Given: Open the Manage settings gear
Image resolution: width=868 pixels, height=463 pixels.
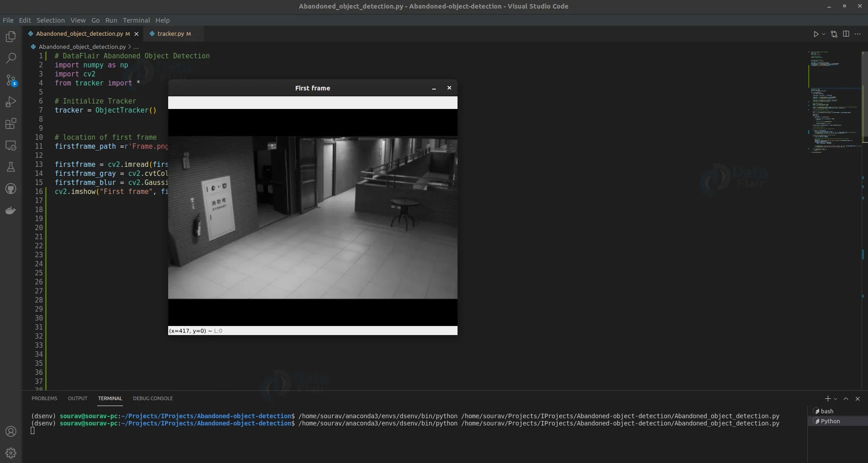Looking at the screenshot, I should pos(11,453).
